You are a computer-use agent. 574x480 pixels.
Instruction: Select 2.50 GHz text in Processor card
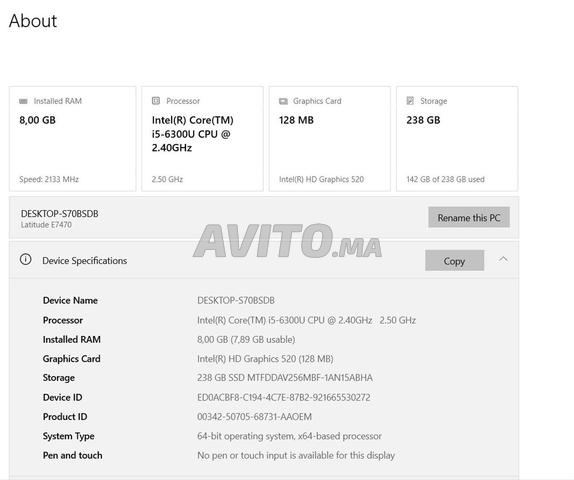click(167, 179)
